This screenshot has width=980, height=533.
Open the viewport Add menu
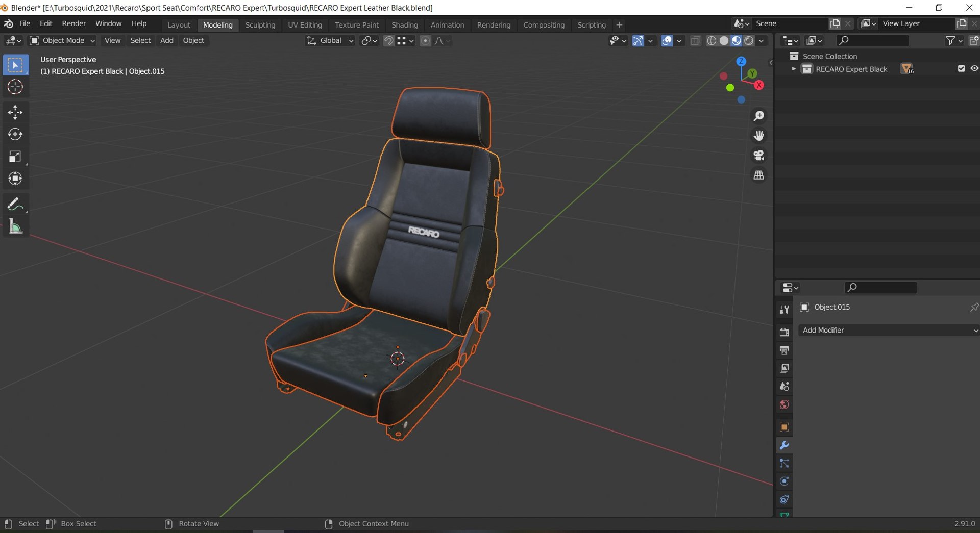[167, 41]
